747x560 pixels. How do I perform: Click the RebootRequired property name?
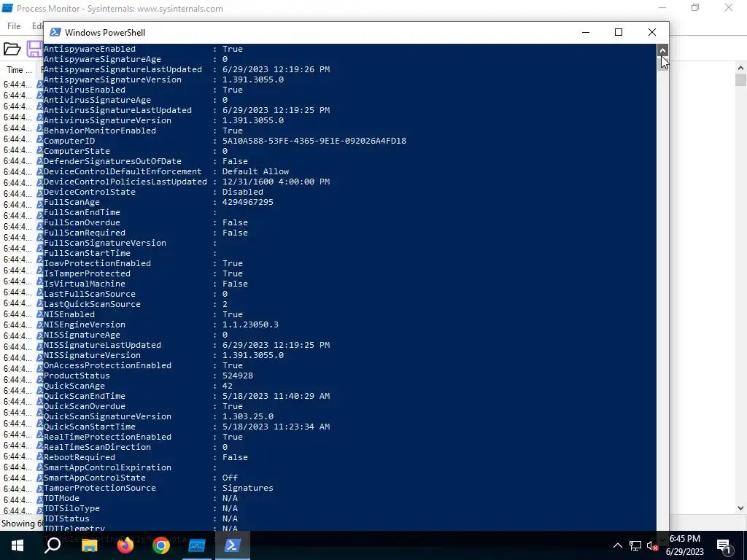[79, 458]
